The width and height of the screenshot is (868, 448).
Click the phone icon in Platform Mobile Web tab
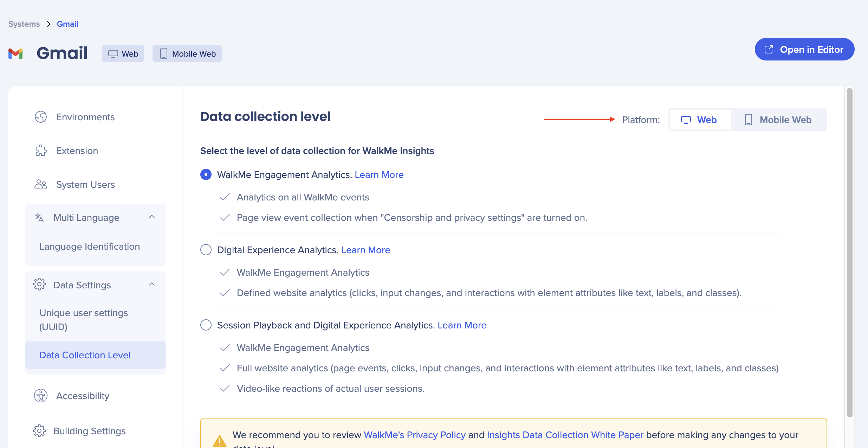click(749, 120)
